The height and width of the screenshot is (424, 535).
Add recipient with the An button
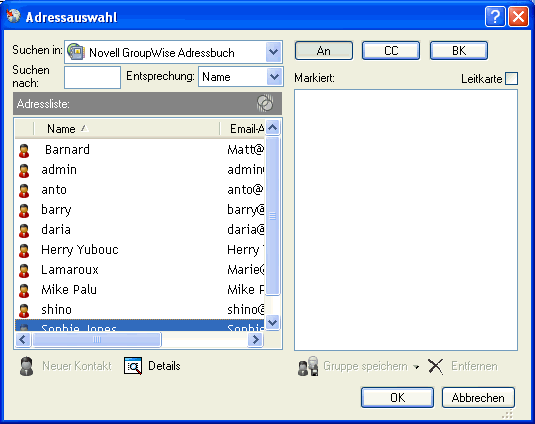click(324, 51)
